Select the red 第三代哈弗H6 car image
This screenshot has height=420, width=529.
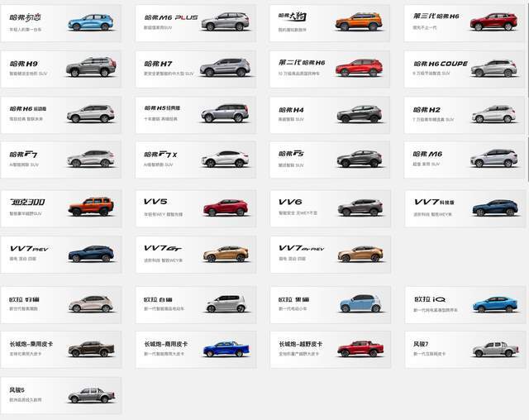pyautogui.click(x=493, y=22)
